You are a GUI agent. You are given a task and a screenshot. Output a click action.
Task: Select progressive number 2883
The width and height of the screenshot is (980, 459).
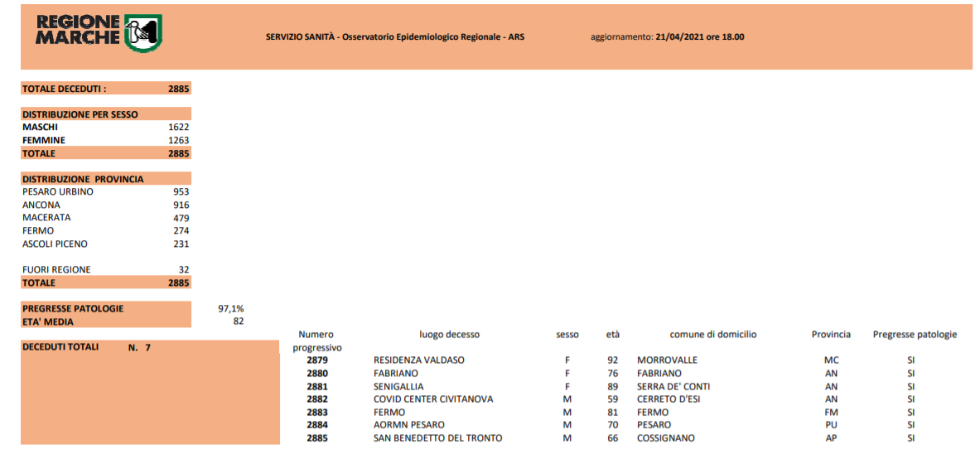pos(317,412)
